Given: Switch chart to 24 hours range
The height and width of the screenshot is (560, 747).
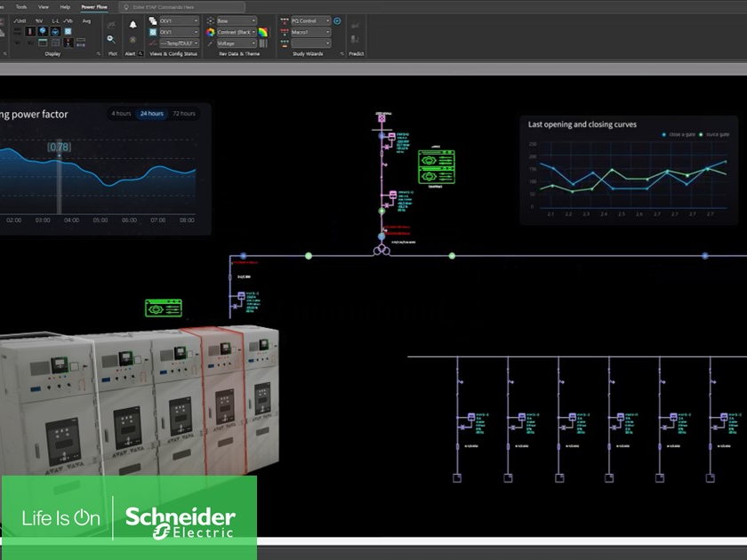Looking at the screenshot, I should click(x=151, y=114).
